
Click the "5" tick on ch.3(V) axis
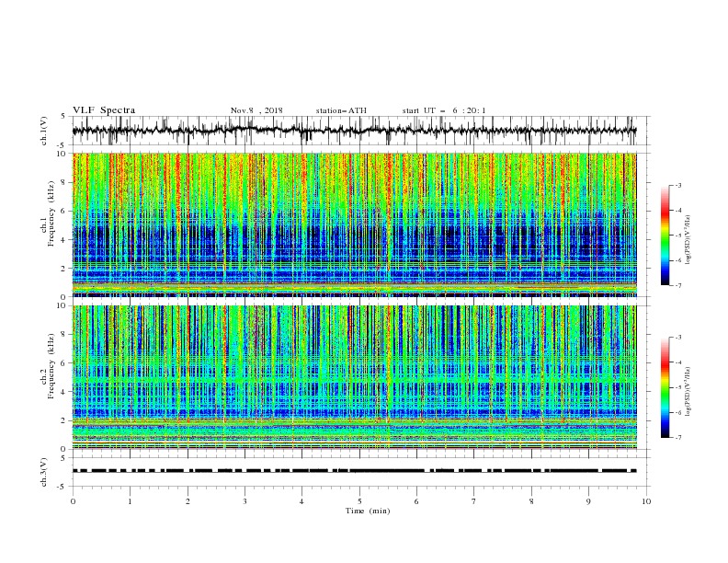[63, 457]
